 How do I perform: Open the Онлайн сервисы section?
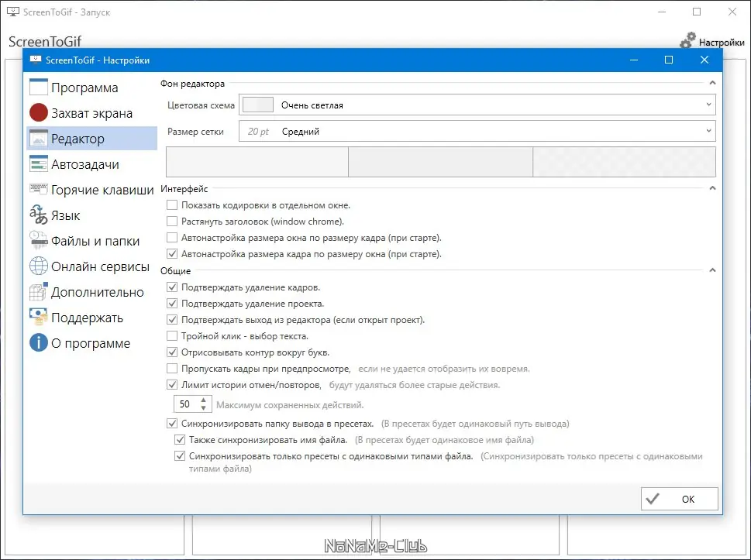92,266
